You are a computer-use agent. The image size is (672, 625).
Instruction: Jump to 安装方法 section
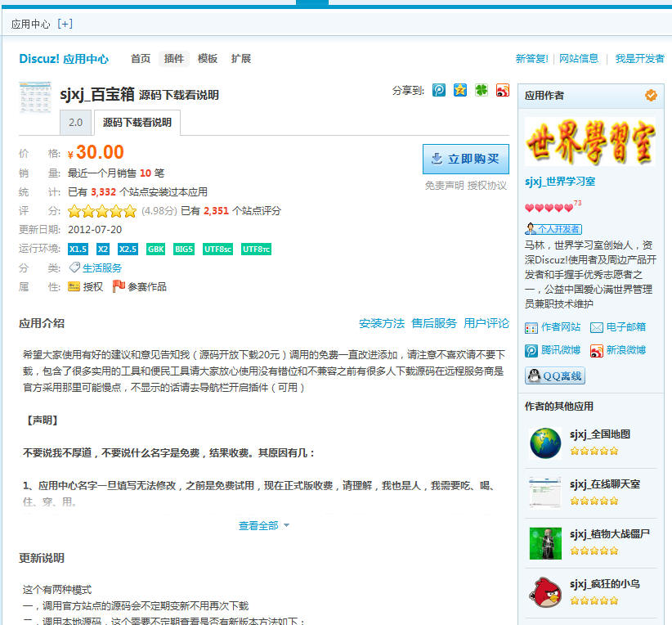(382, 323)
